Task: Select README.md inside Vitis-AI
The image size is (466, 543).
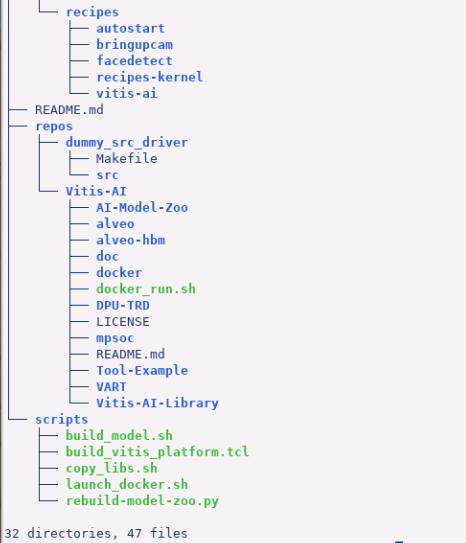Action: click(x=131, y=354)
